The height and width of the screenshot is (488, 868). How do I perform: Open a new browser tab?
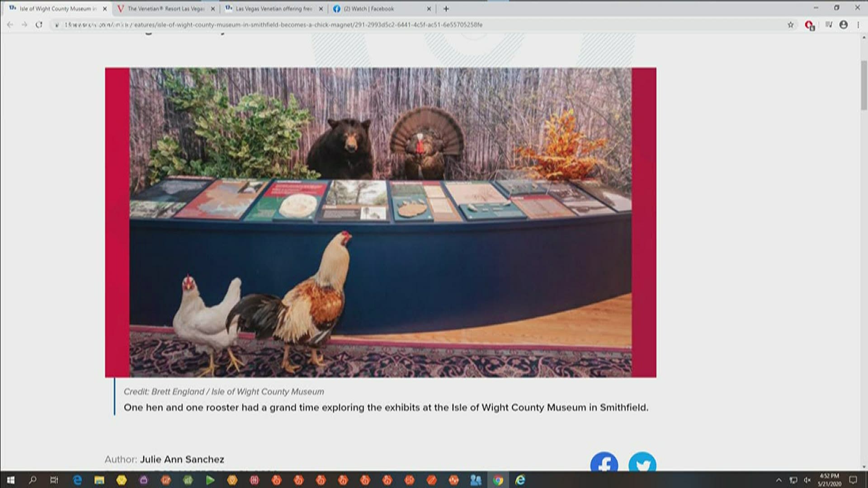coord(446,9)
